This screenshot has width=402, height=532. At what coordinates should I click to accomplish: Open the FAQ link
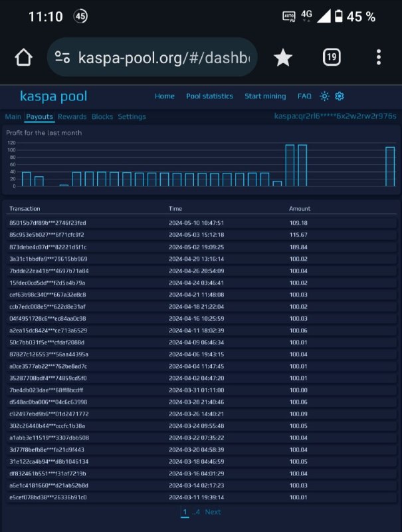(x=304, y=96)
